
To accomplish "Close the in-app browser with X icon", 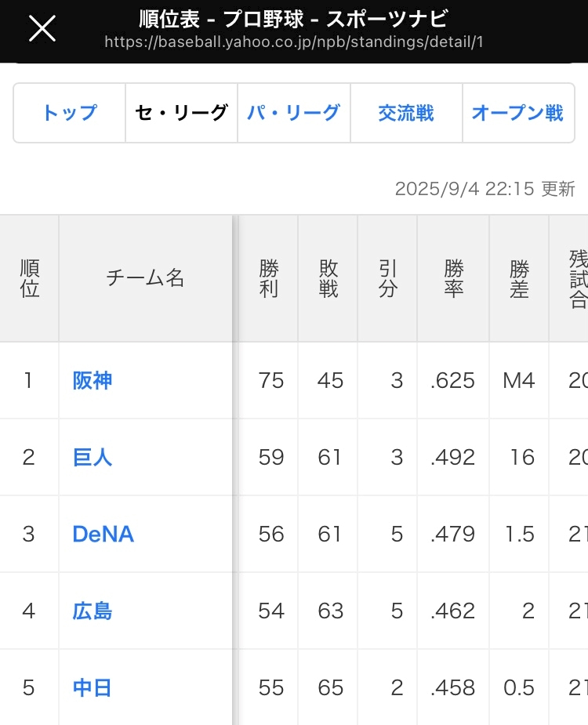I will point(42,29).
